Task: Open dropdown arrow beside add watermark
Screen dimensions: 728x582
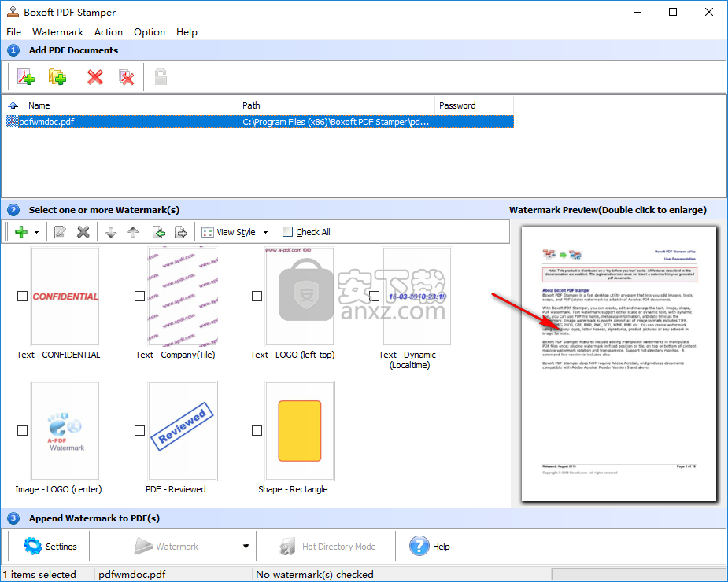Action: [36, 232]
